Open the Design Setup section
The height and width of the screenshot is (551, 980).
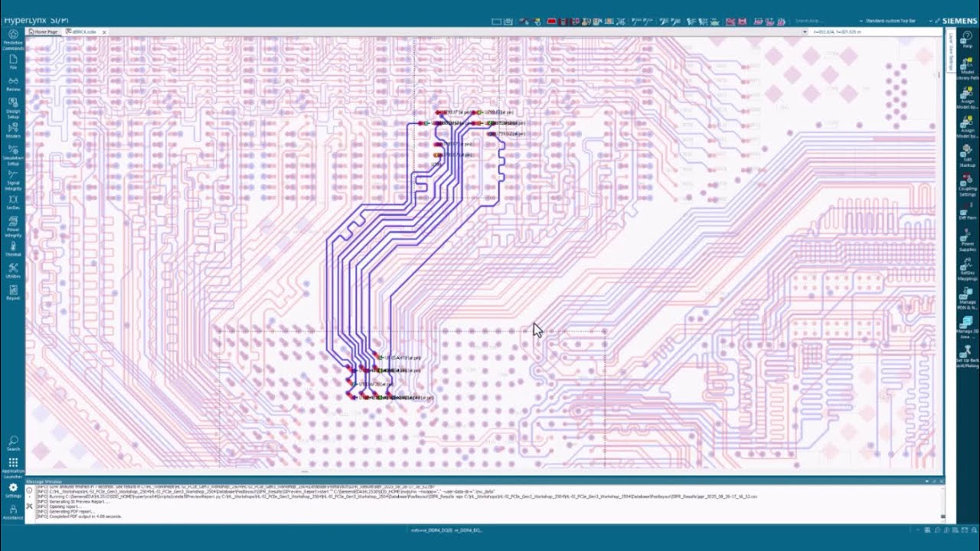click(x=13, y=109)
